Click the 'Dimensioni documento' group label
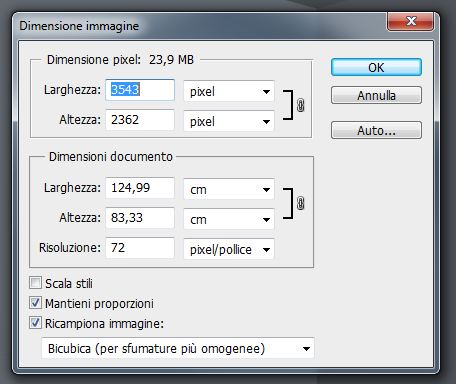 pos(111,157)
